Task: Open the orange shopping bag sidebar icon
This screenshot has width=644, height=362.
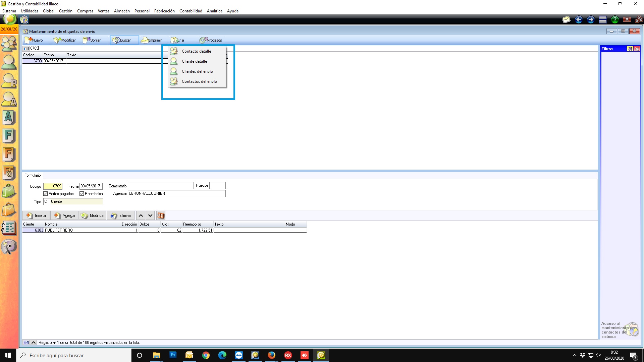Action: coord(9,210)
